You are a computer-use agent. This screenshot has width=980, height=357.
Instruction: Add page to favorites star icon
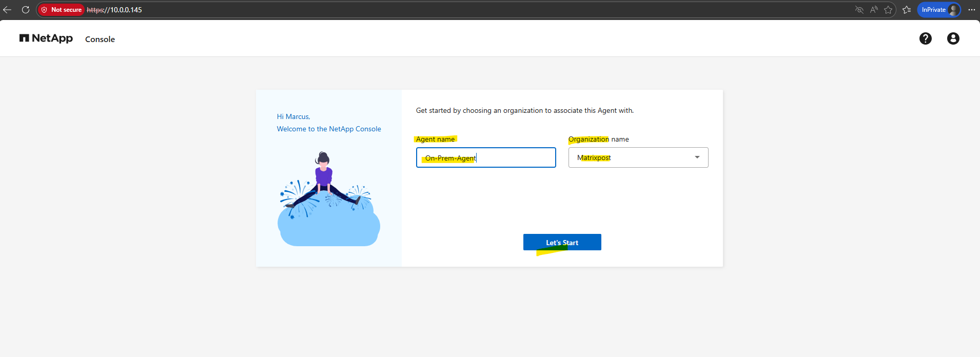tap(888, 10)
